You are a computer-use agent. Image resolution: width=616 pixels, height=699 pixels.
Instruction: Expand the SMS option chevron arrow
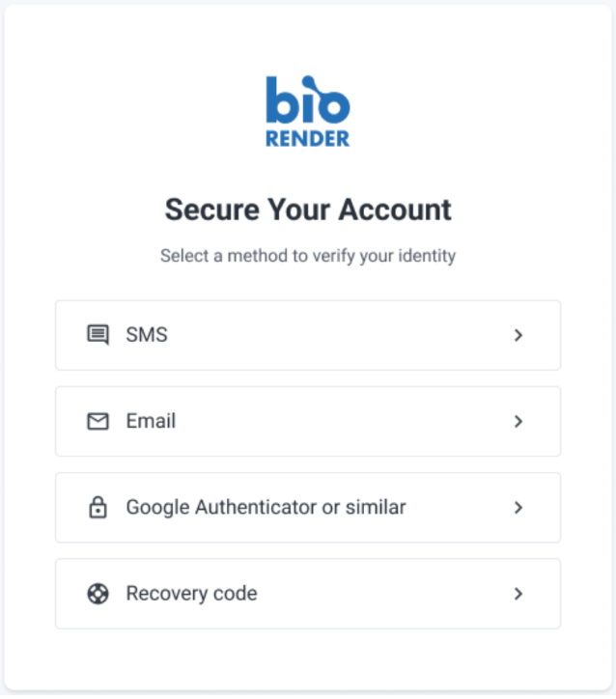518,335
